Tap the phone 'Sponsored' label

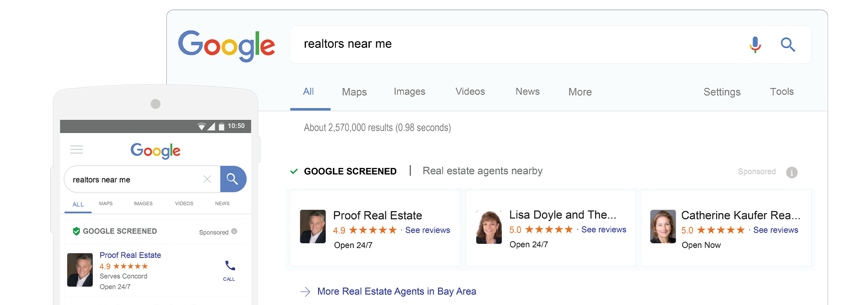pos(214,232)
